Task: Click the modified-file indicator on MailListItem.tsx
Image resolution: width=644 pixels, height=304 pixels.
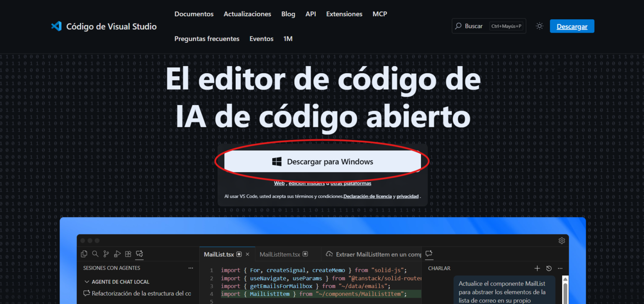Action: [x=305, y=254]
